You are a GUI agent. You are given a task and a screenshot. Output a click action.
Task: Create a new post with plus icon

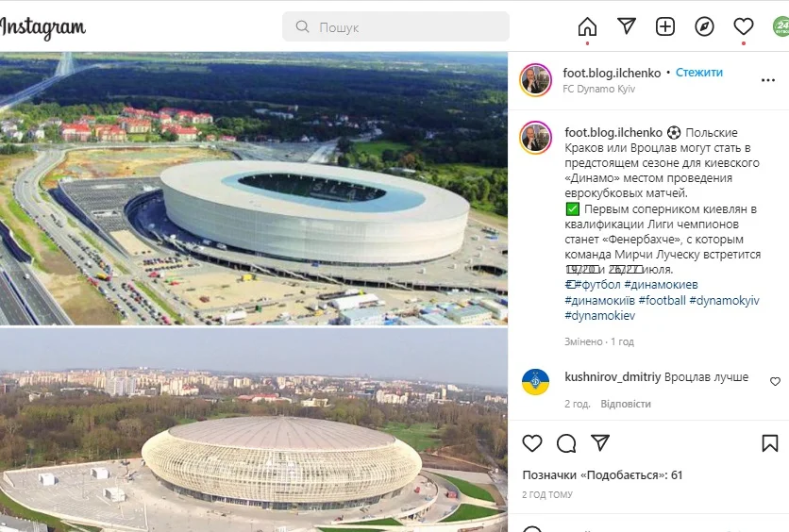(665, 26)
